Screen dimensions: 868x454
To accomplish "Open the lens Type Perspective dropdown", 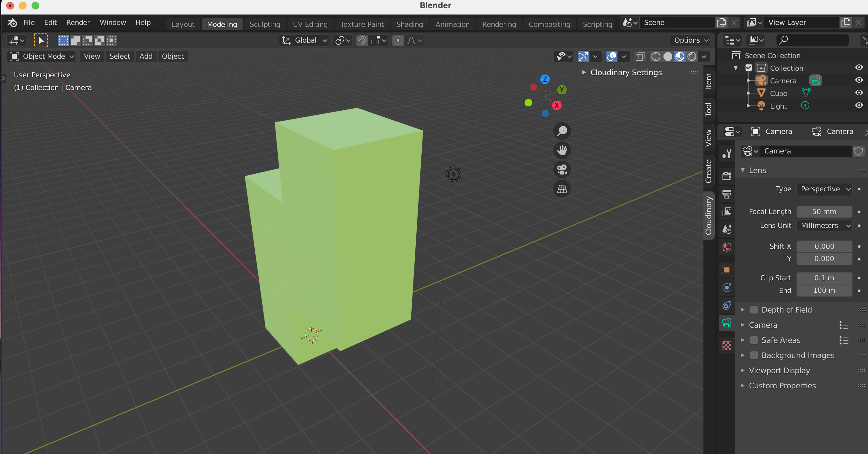I will coord(824,189).
